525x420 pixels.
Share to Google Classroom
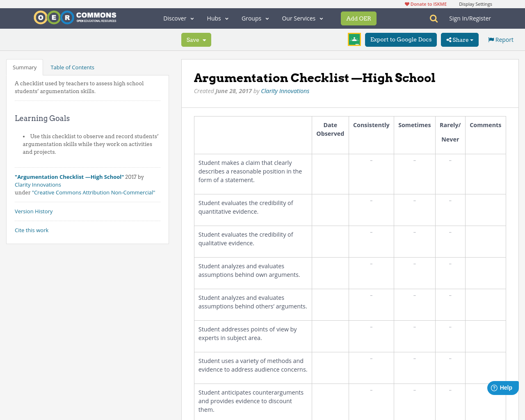click(354, 39)
